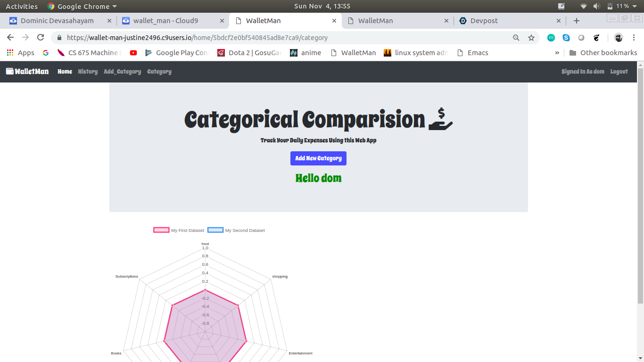
Task: Open the Emacs bookmark
Action: [473, 53]
